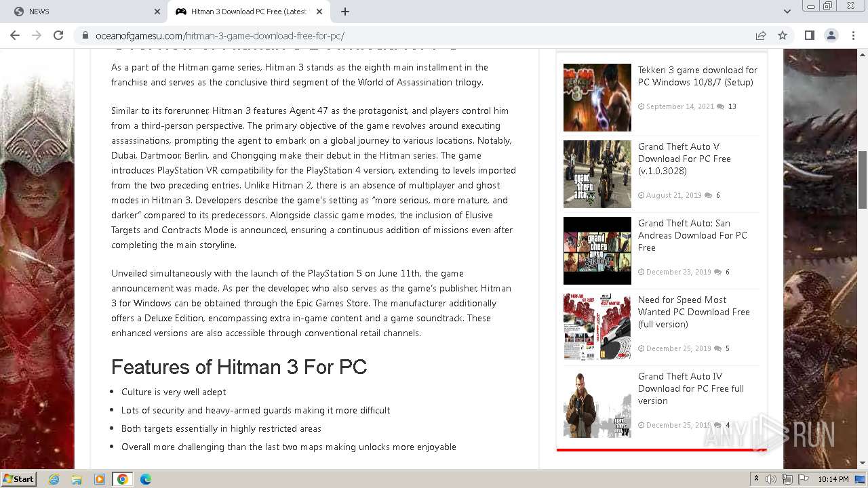Screen dimensions: 868x488
Task: Click "Culture is very well adept" bullet
Action: pos(174,392)
